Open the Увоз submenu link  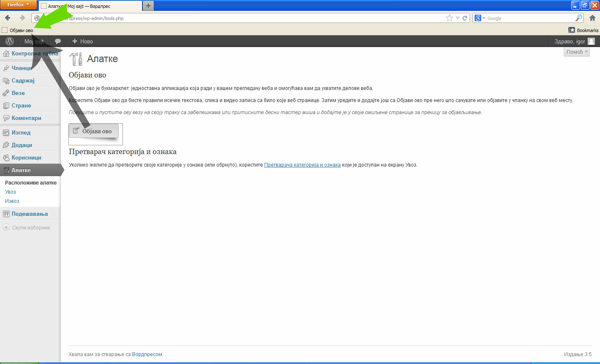pyautogui.click(x=10, y=192)
